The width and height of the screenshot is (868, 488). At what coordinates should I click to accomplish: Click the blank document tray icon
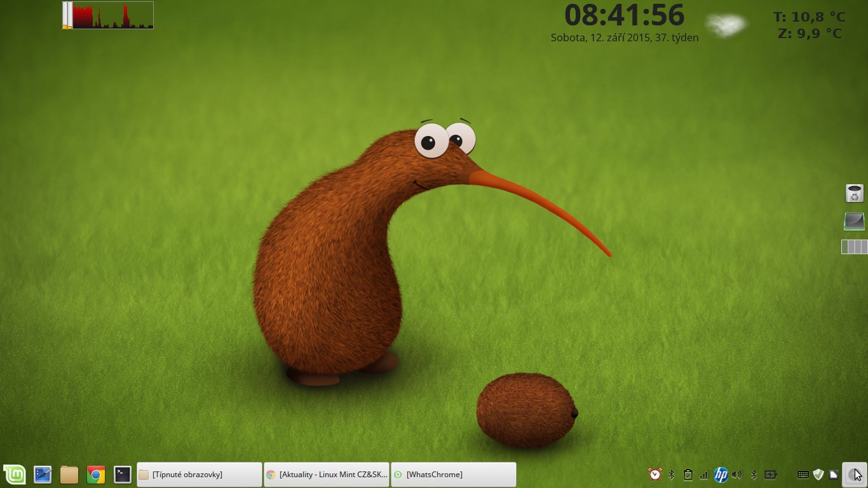pos(833,475)
